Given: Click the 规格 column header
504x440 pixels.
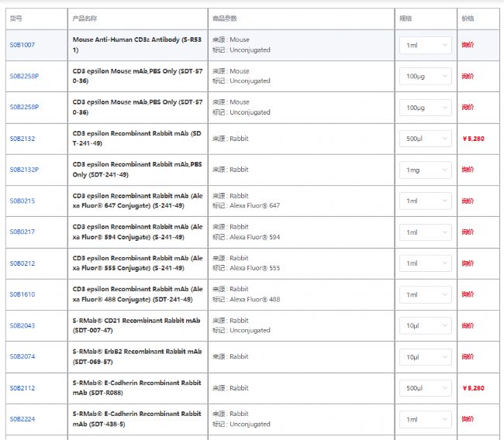Looking at the screenshot, I should (406, 18).
